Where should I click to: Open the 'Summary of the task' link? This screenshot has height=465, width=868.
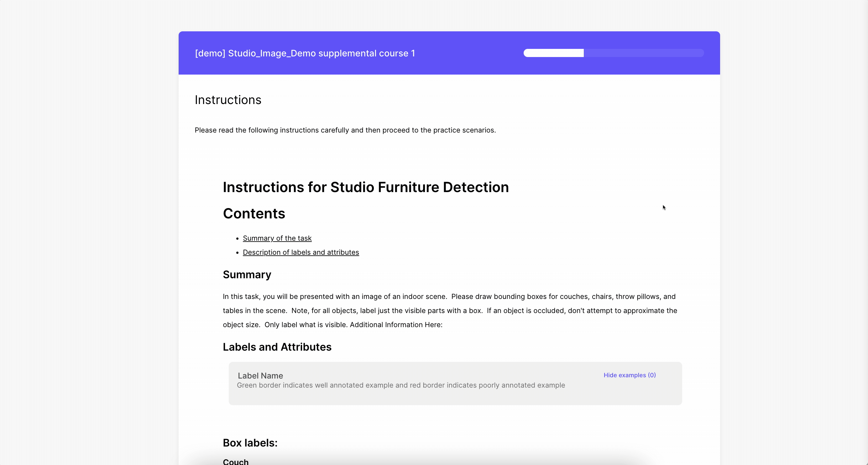(x=277, y=238)
